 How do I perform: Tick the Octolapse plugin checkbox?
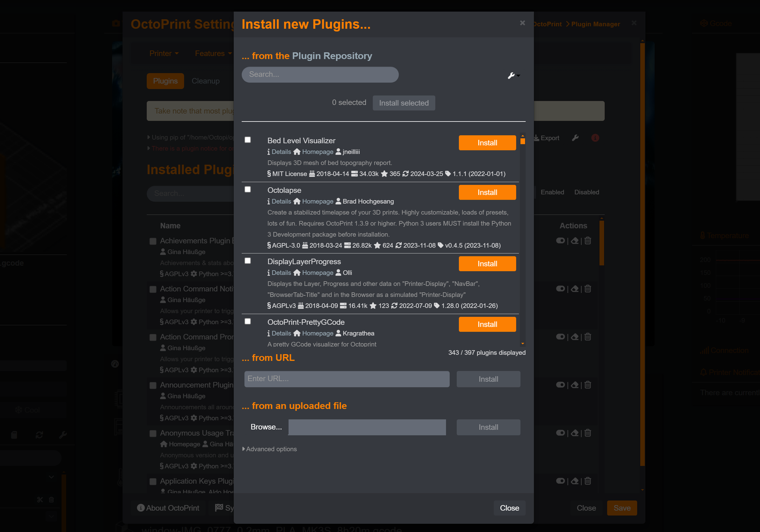coord(248,189)
